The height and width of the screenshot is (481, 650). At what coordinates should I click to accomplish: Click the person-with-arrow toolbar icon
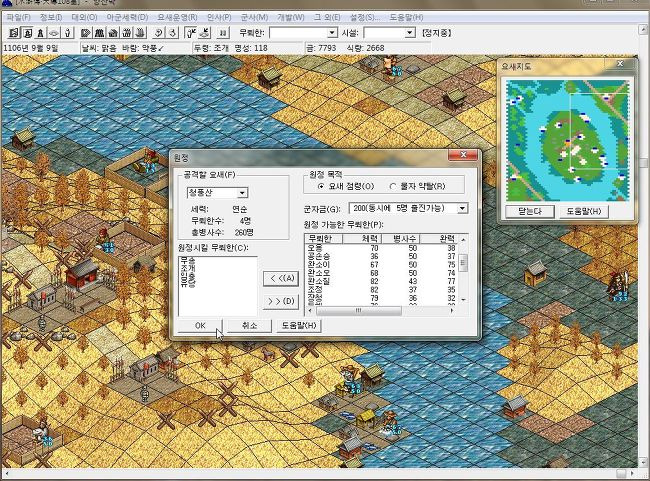191,33
